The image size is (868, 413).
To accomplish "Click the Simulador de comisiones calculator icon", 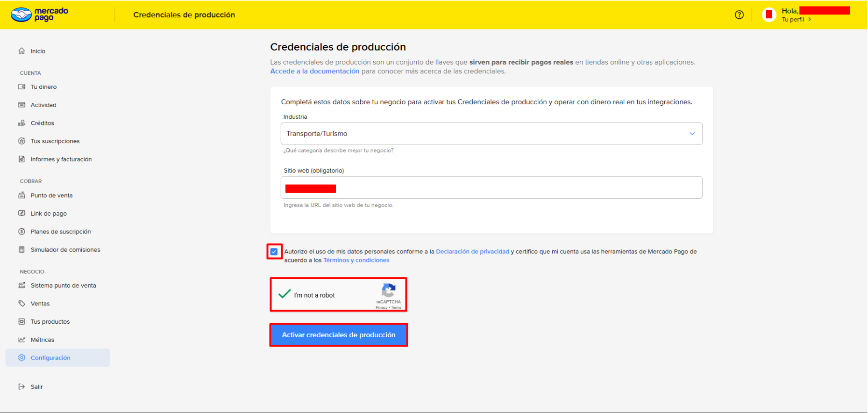I will point(21,249).
